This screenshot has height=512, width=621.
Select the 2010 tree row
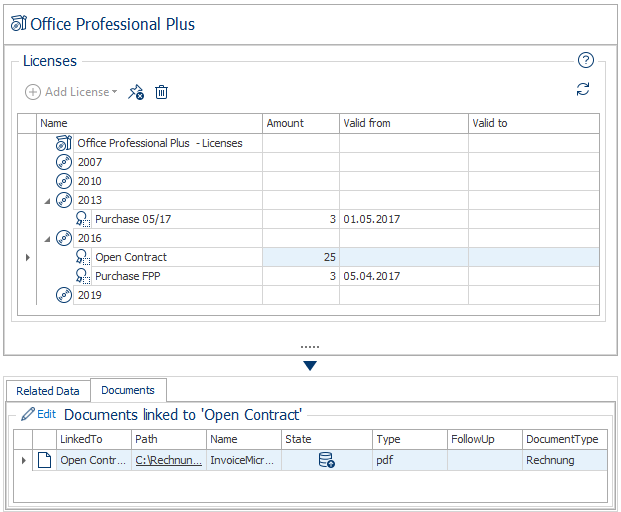pyautogui.click(x=318, y=181)
